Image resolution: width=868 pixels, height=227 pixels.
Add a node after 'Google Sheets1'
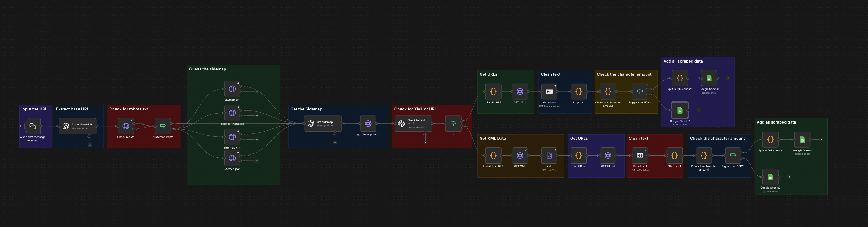tap(728, 78)
